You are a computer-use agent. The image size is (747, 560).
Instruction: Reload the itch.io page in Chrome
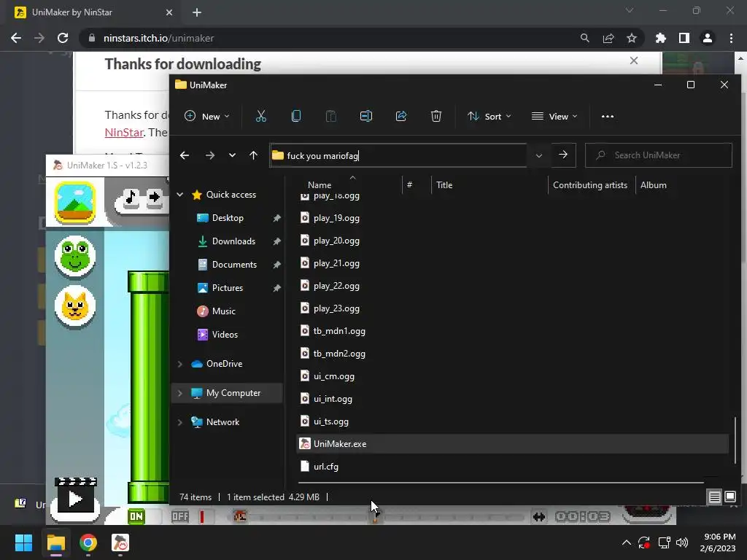(63, 38)
